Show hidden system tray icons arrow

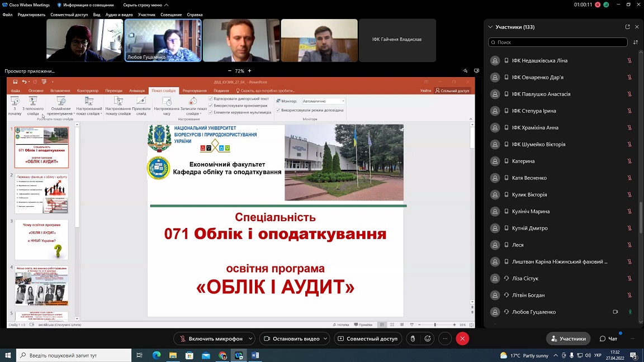coord(556,355)
